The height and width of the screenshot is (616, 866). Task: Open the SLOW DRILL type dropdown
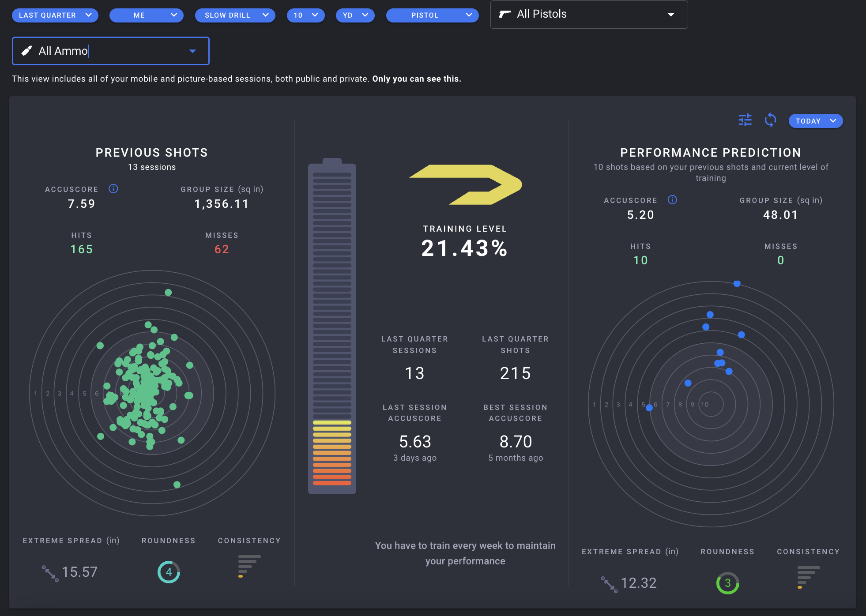click(235, 15)
